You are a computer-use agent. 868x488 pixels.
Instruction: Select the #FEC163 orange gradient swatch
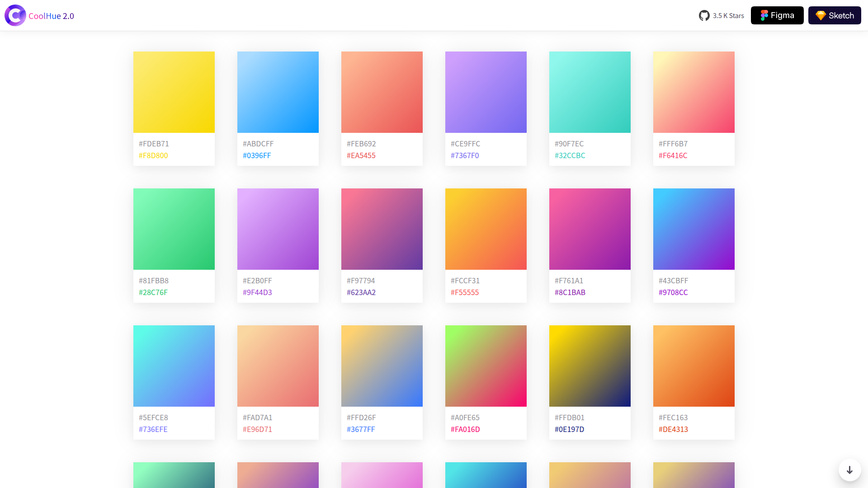694,366
